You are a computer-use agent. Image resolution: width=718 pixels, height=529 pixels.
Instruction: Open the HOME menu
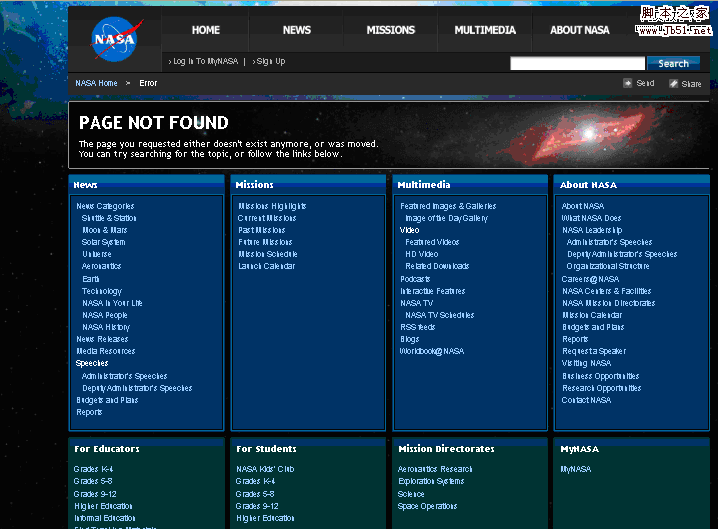coord(206,30)
